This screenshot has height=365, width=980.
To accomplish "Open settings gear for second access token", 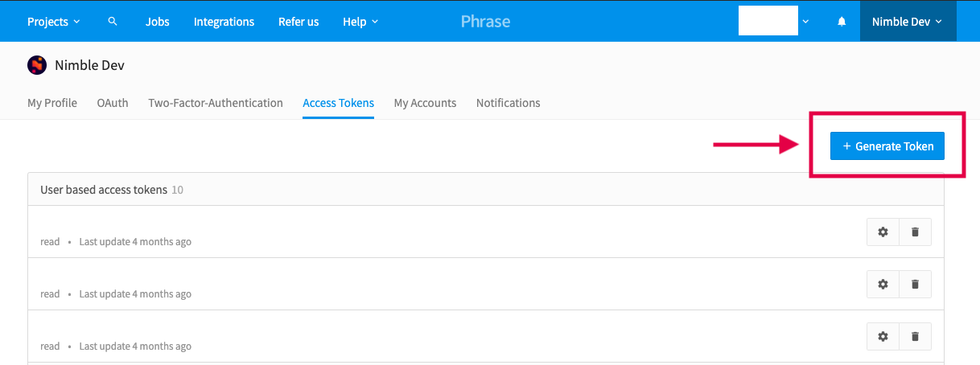I will point(883,284).
